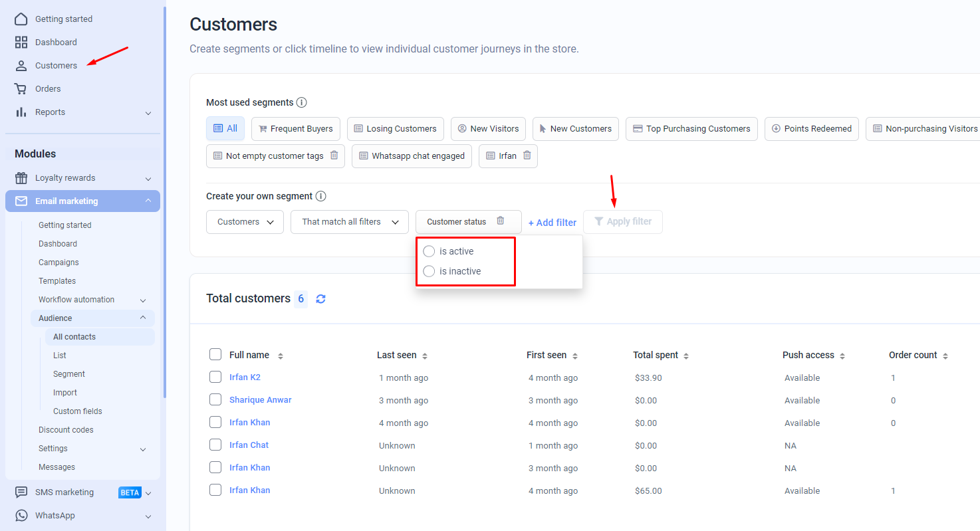
Task: Click the Orders cart icon
Action: pyautogui.click(x=21, y=88)
